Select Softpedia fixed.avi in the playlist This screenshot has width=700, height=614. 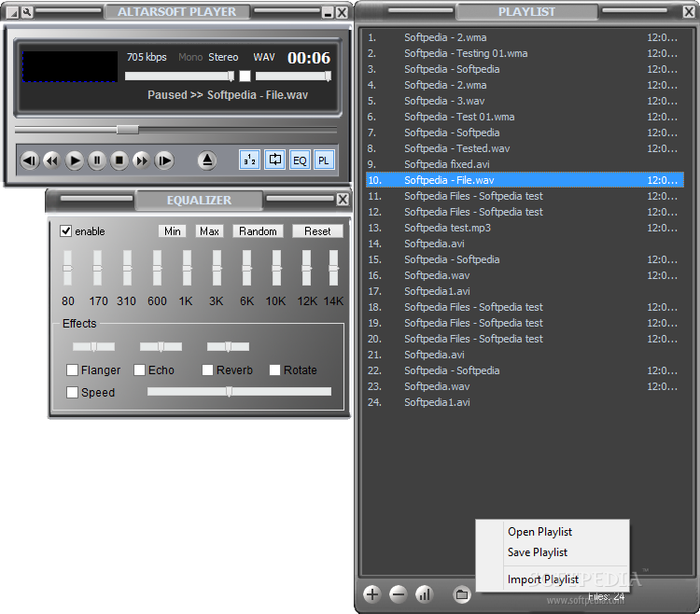tap(525, 164)
